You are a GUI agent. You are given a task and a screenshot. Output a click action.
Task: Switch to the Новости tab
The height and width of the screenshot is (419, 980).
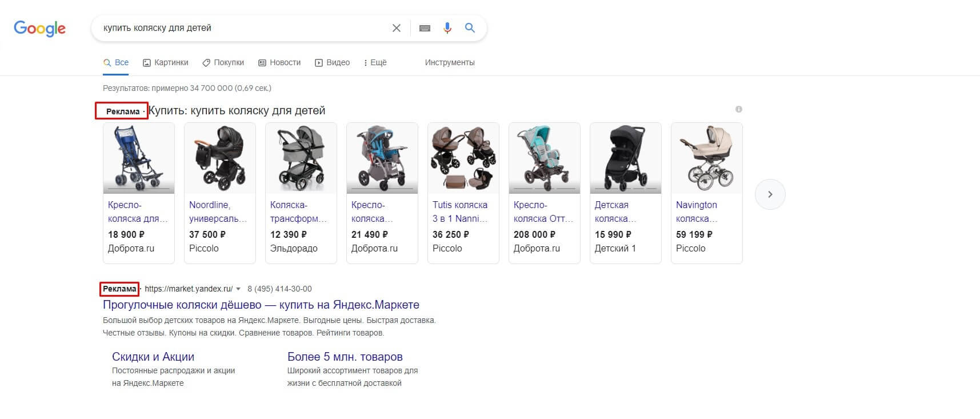tap(279, 62)
